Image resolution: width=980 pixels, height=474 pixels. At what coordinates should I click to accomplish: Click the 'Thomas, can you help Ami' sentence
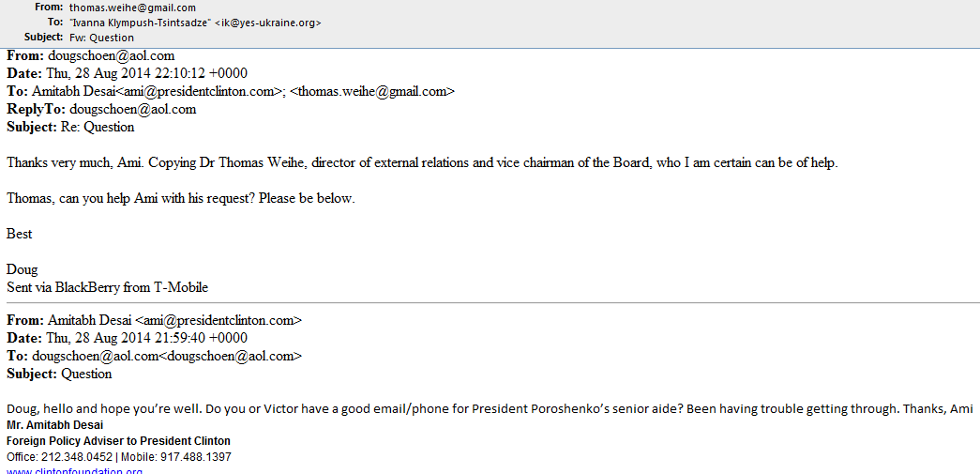(x=181, y=198)
